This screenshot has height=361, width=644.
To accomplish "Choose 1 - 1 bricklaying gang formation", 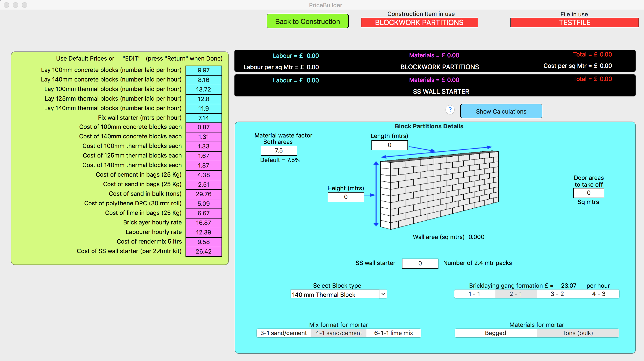I will click(x=474, y=294).
